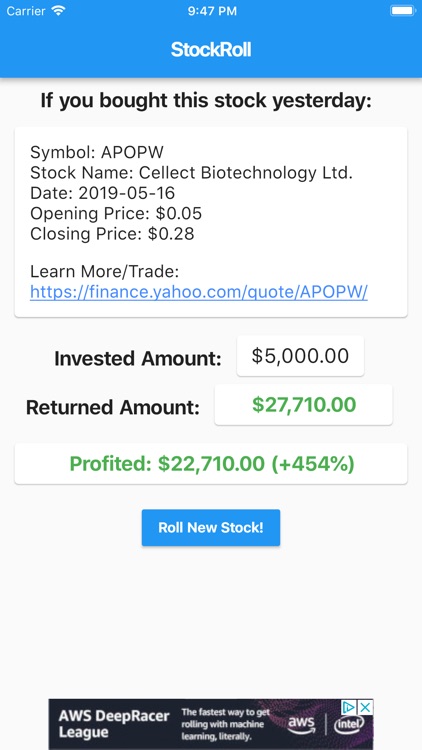Screen dimensions: 422x750
Task: Tap the StockRoll title in header
Action: (x=211, y=49)
